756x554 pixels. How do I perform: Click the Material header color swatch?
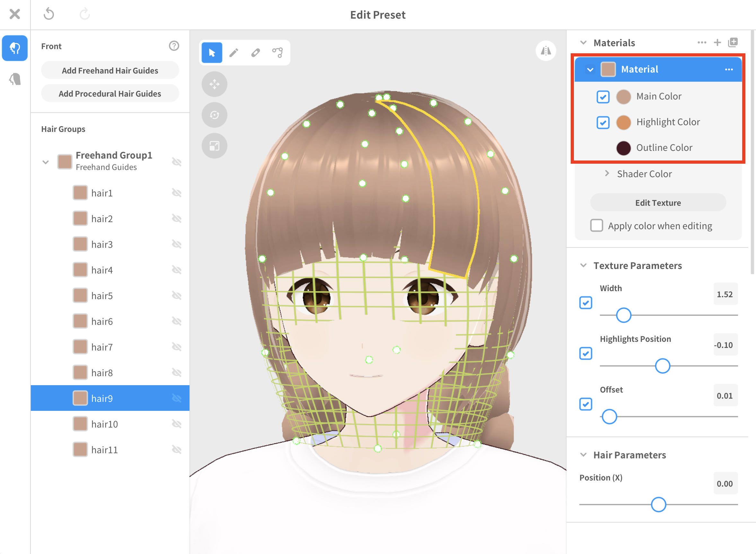pyautogui.click(x=608, y=70)
